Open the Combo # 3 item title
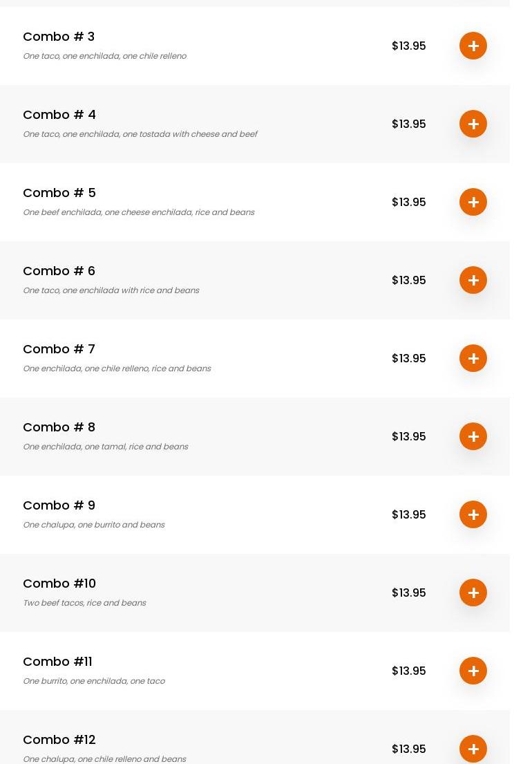Image resolution: width=532 pixels, height=764 pixels. point(59,36)
